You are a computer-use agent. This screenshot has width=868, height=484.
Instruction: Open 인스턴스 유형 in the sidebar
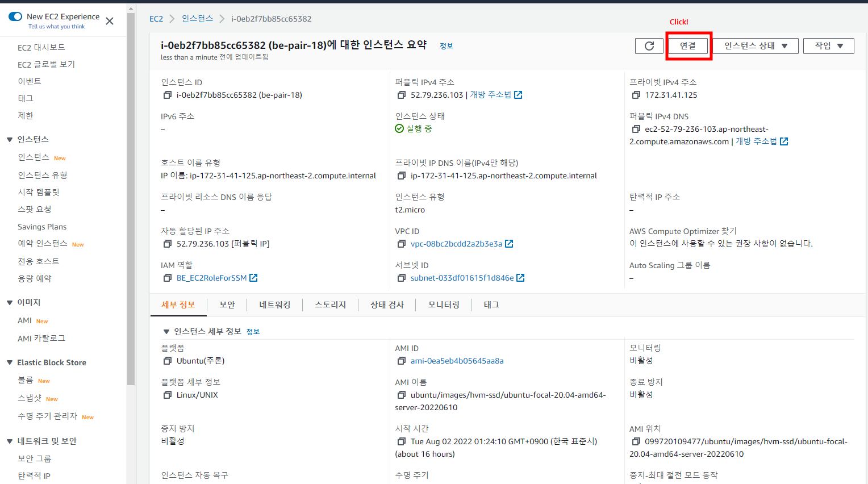[43, 176]
